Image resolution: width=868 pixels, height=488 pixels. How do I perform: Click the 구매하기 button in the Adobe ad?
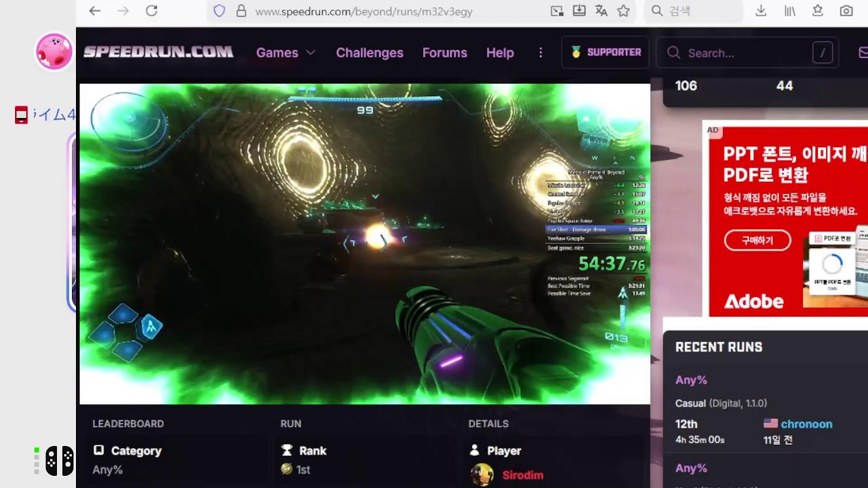point(757,241)
